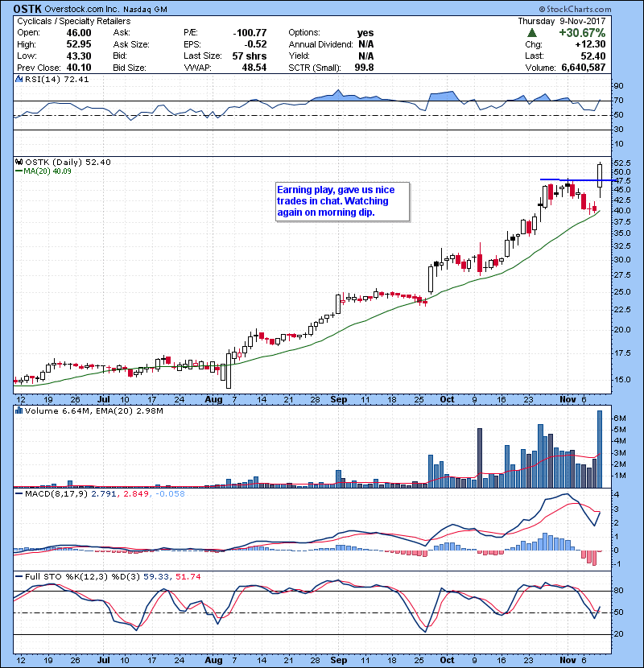
Task: Click the MACD signal value 2.849
Action: [136, 494]
